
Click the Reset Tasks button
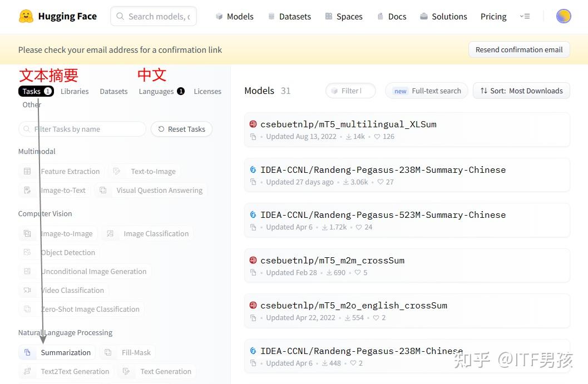[x=181, y=129]
